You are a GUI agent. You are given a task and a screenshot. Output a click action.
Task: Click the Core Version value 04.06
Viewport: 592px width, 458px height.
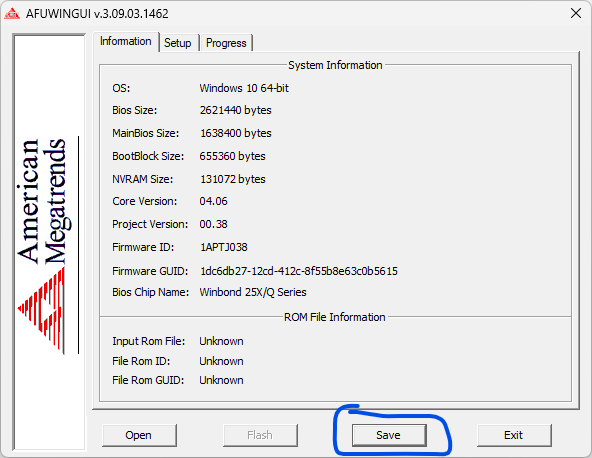click(x=213, y=201)
